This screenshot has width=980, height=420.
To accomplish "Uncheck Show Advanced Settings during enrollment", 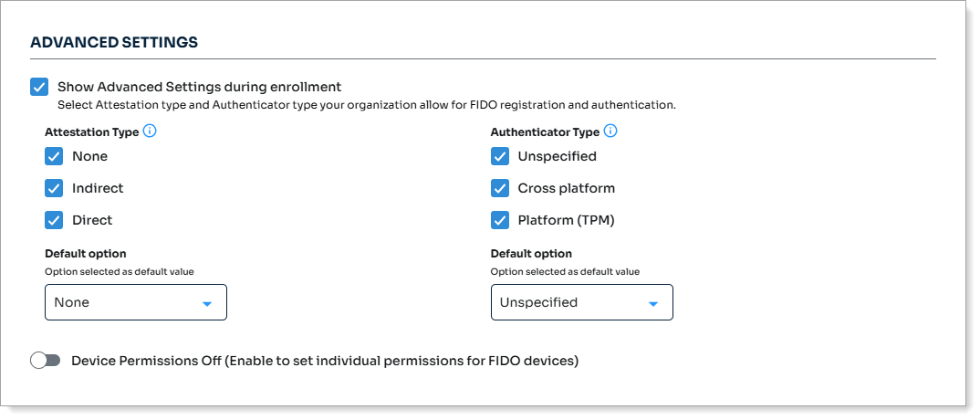I will coord(39,87).
